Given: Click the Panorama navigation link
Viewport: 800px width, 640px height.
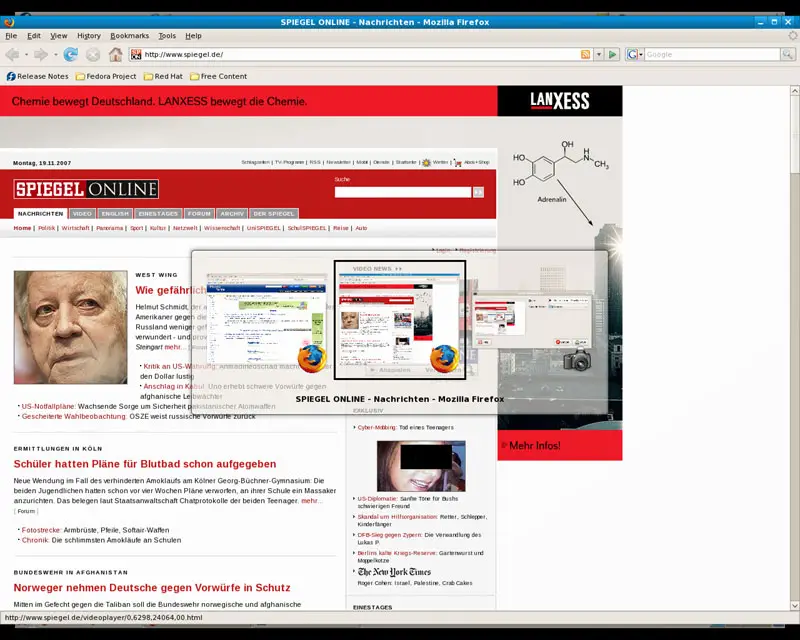Looking at the screenshot, I should [x=110, y=228].
